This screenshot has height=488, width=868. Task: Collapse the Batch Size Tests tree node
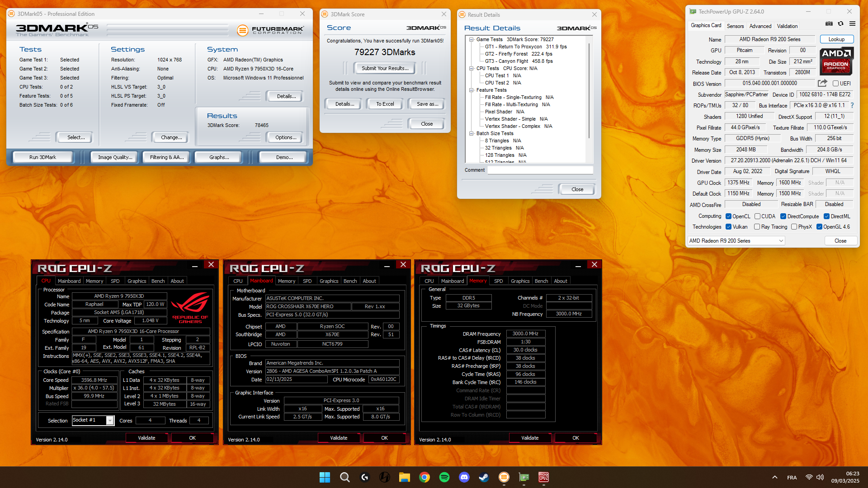471,133
